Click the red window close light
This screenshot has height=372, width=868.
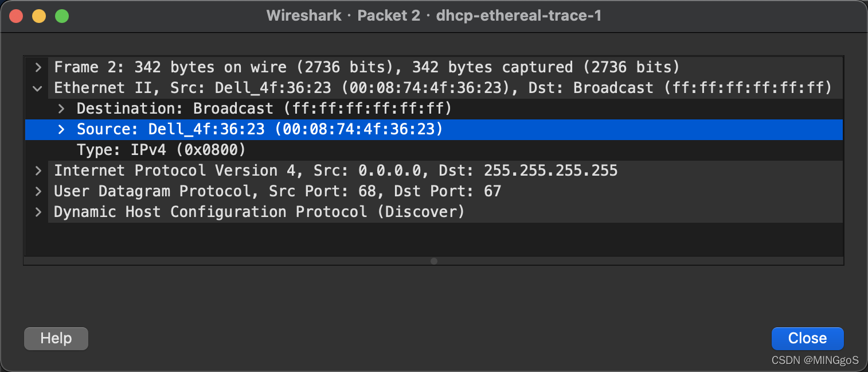click(16, 16)
